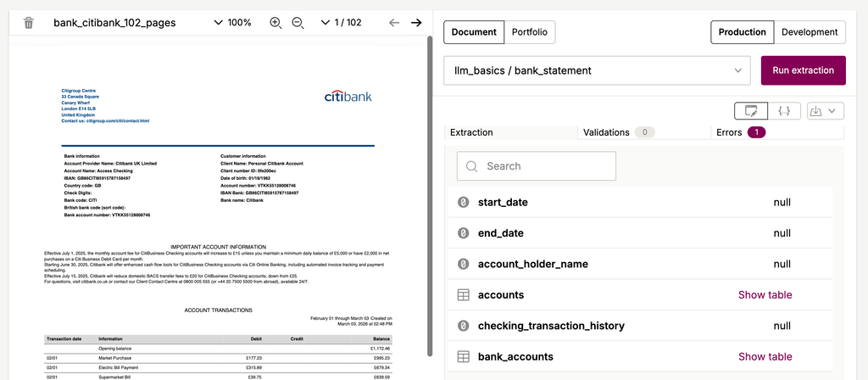Open the download export dropdown
The image size is (868, 380).
coord(826,111)
